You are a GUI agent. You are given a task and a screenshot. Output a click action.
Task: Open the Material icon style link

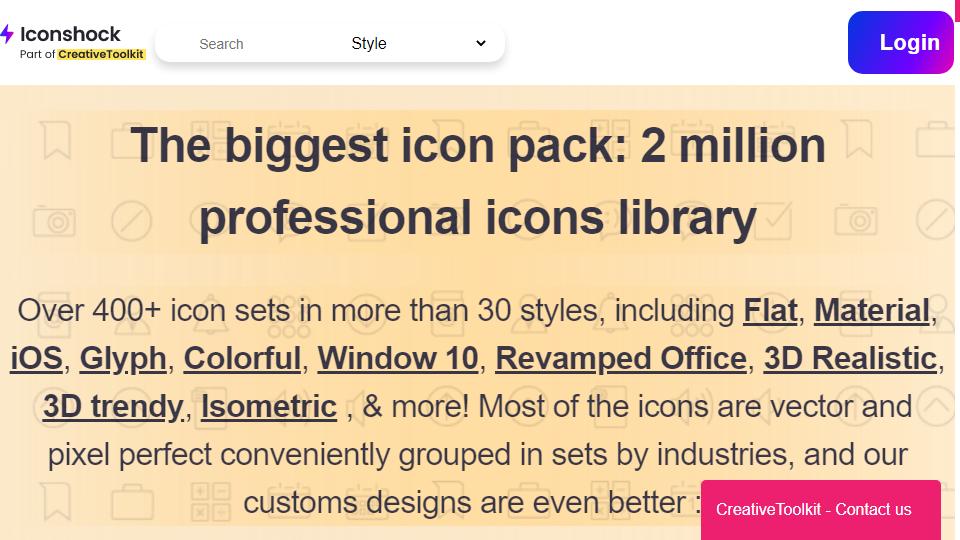pyautogui.click(x=872, y=310)
